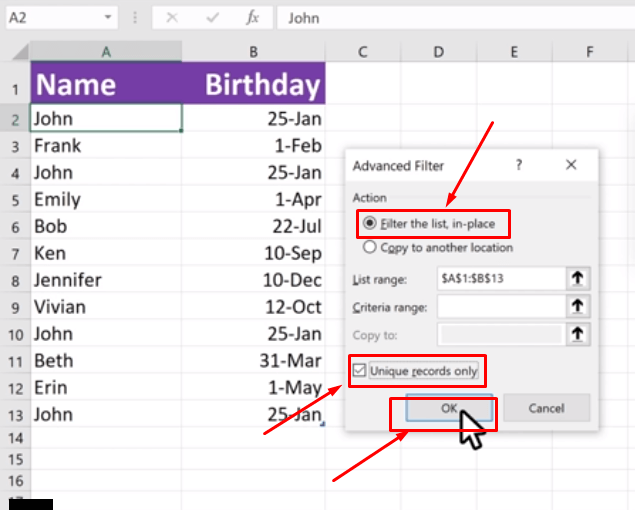Screen dimensions: 635x510
Task: Click the enter checkmark in formula bar
Action: [212, 18]
